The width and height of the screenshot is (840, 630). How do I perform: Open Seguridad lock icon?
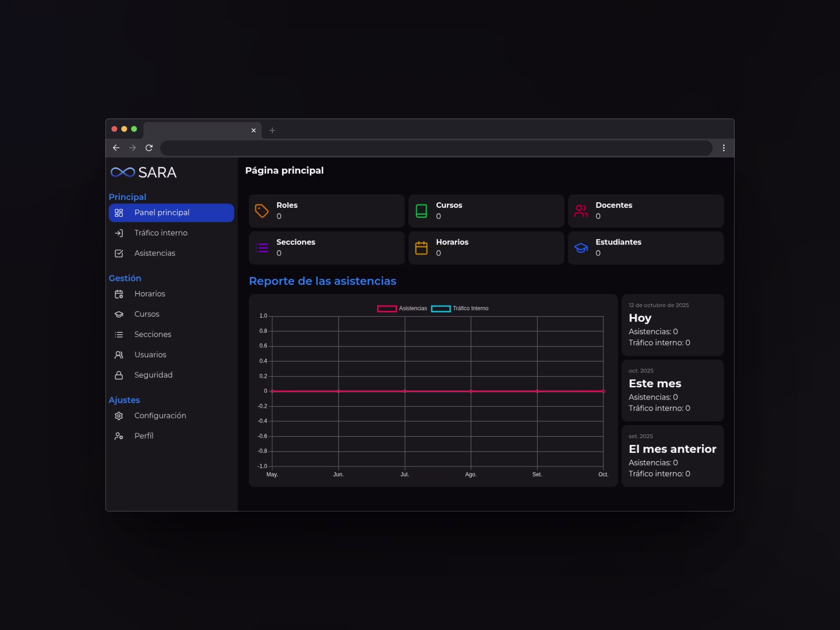click(119, 375)
